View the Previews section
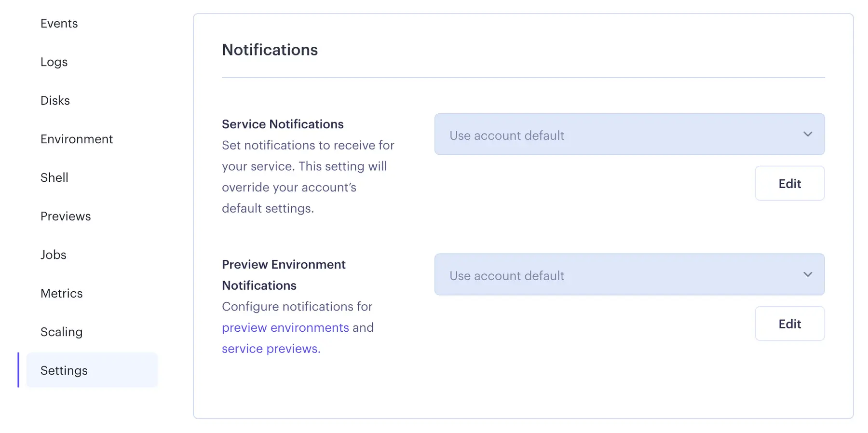The image size is (868, 433). (66, 216)
